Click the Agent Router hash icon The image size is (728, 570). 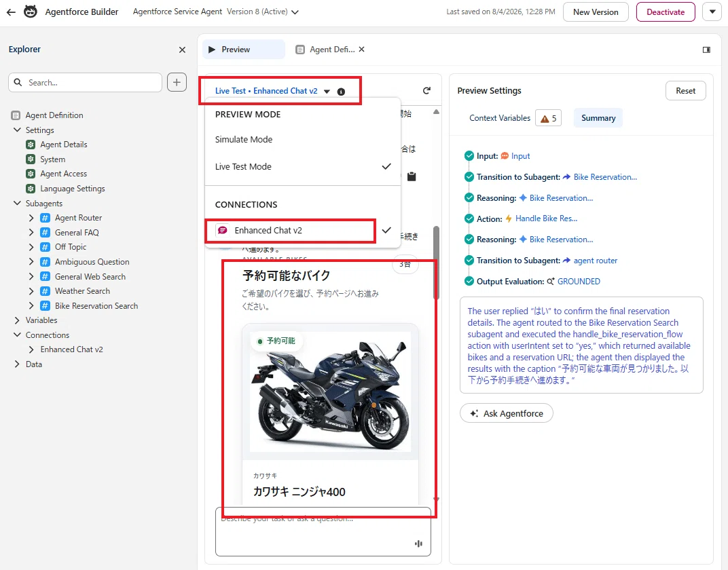[x=45, y=218]
